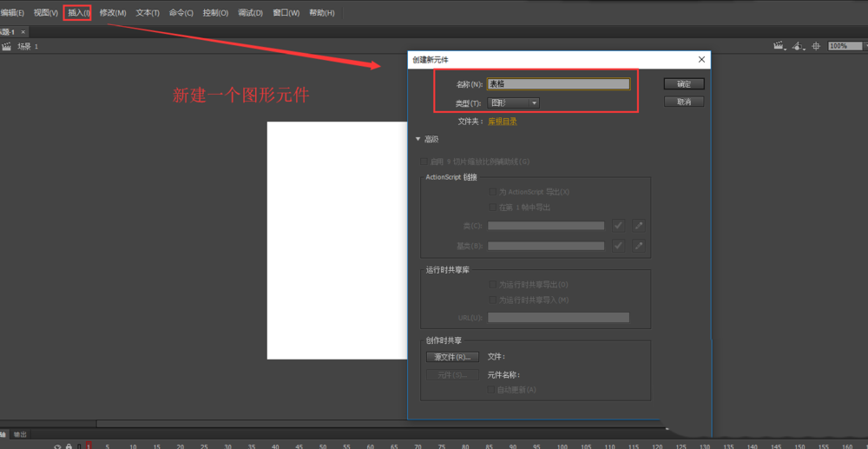Click frame 50 on the timeline ruler
Viewport: 868px width, 449px height.
tap(323, 446)
